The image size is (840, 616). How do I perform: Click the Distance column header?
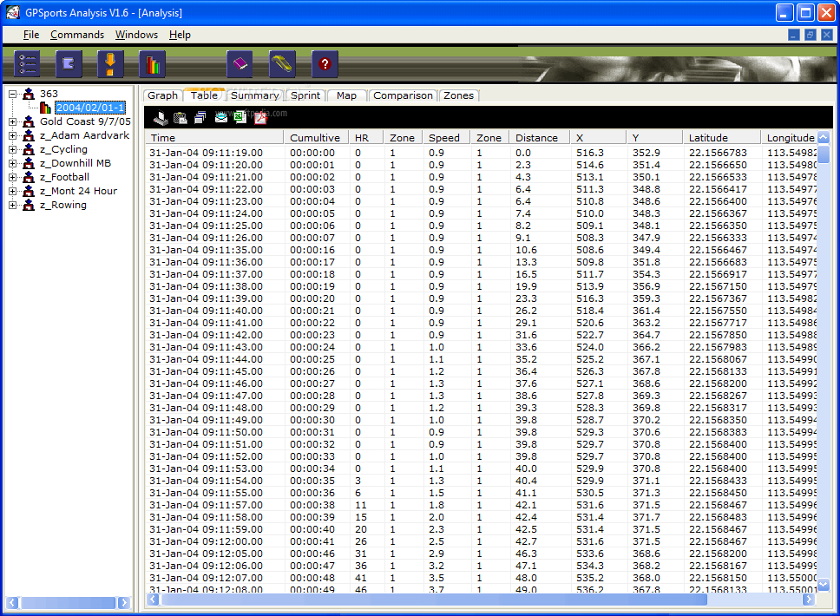538,138
